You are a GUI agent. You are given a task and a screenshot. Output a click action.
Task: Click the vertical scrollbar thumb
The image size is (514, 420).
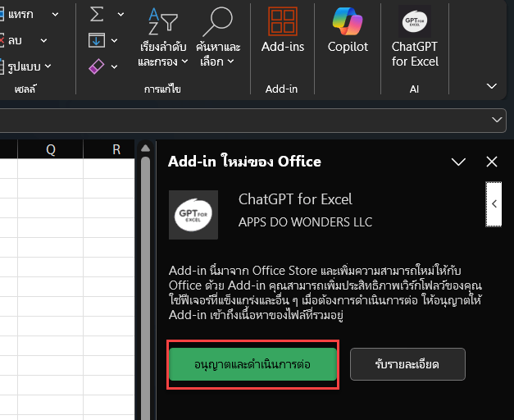(146, 289)
